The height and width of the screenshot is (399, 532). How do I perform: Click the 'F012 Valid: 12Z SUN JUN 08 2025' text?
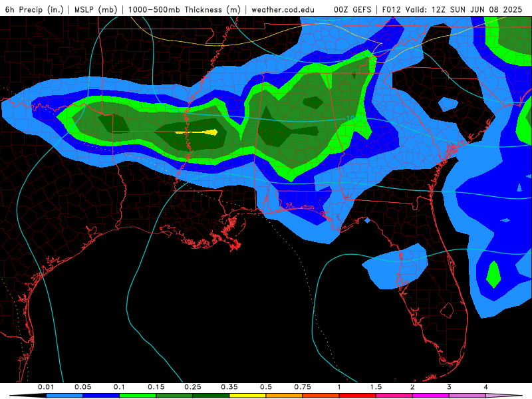452,9
